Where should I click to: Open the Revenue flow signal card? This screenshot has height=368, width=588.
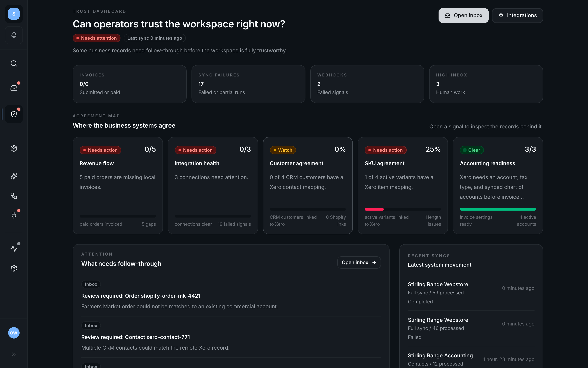coord(118,185)
